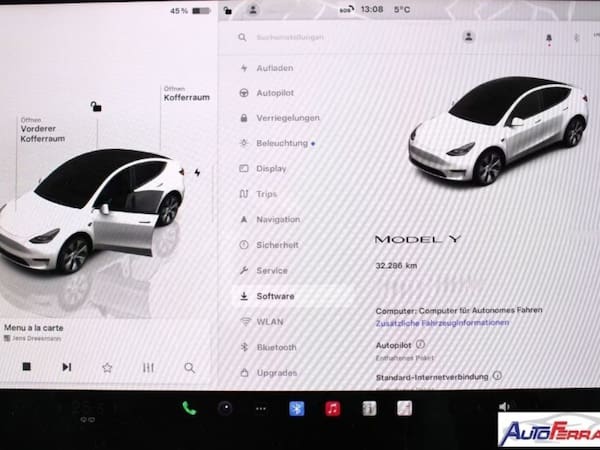Tap the volume speaker icon

pyautogui.click(x=504, y=407)
